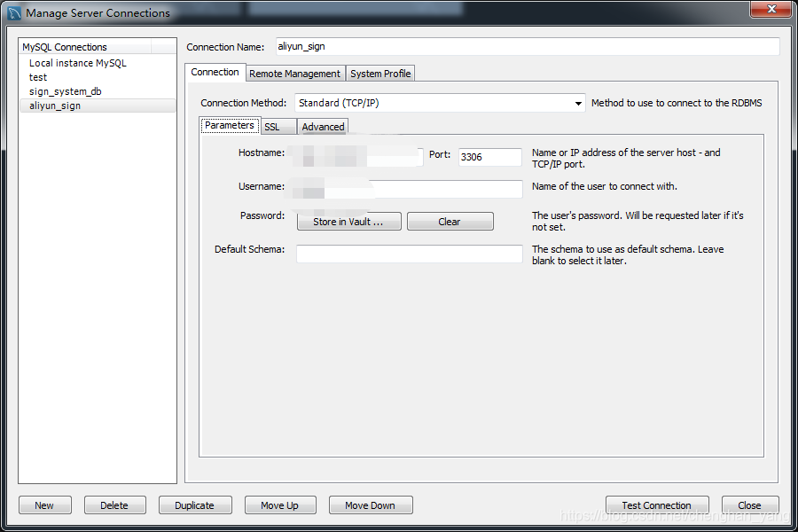Click the 'Name of the user to connect with.' text

pos(605,186)
